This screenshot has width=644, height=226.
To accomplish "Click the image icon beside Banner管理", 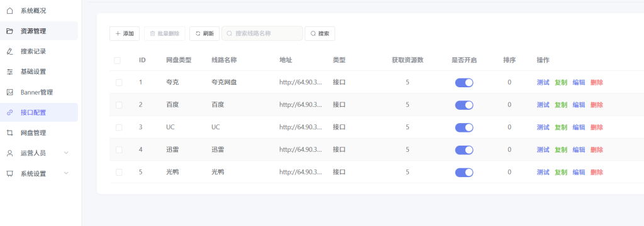I will [10, 92].
